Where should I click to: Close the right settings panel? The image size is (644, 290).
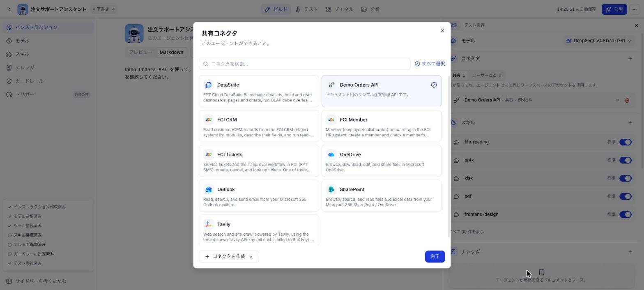pyautogui.click(x=637, y=25)
